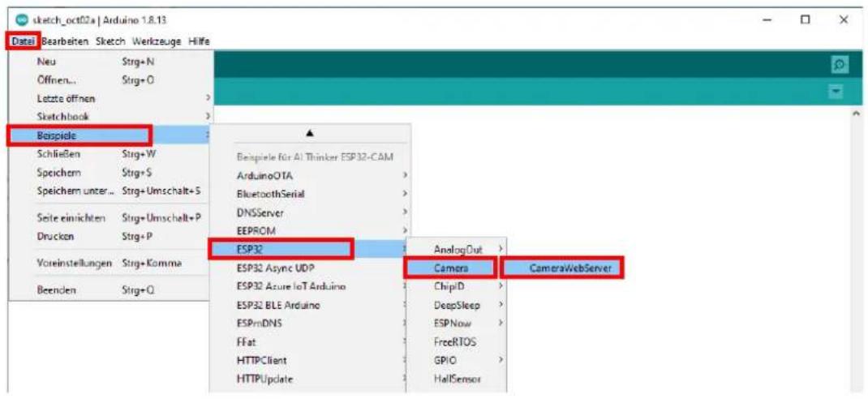The width and height of the screenshot is (868, 399).
Task: Expand the Sketchbook submenu
Action: coord(110,117)
